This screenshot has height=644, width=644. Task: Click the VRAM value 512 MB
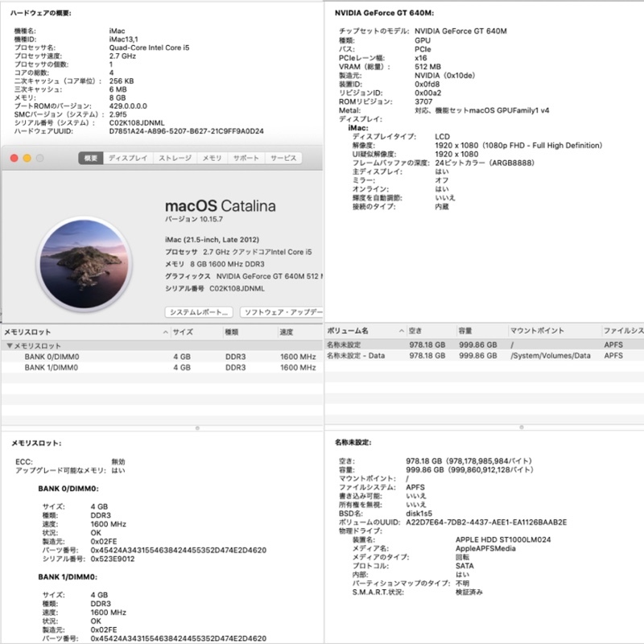coord(427,67)
